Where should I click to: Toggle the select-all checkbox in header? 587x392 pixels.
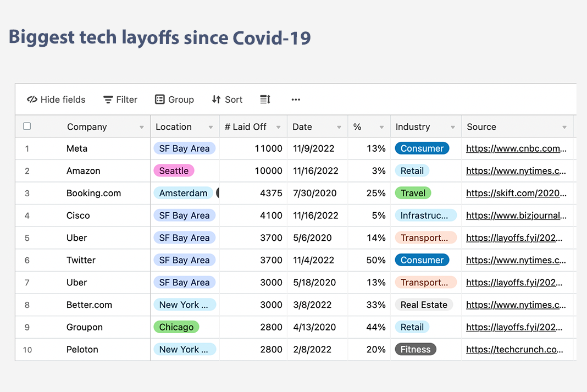pyautogui.click(x=27, y=126)
